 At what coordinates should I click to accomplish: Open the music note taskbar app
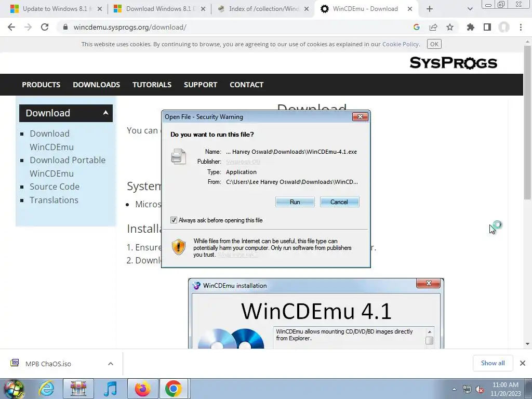110,389
